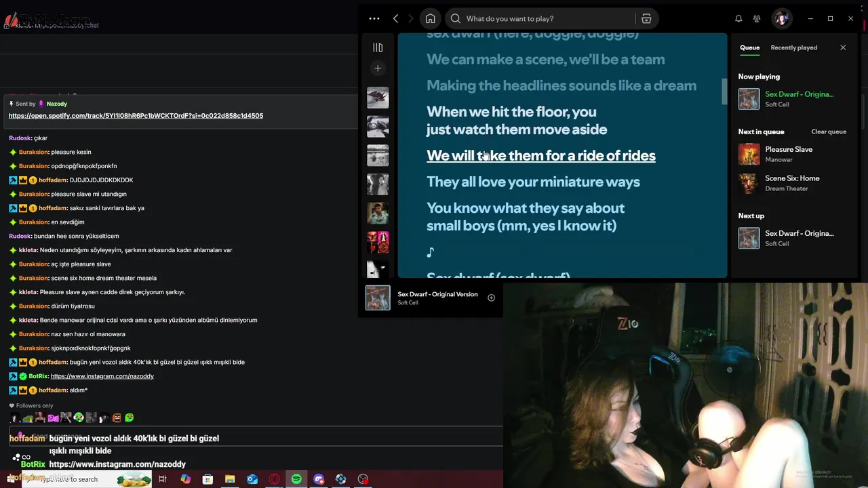
Task: Click the search magnifier icon in Spotify
Action: (456, 19)
